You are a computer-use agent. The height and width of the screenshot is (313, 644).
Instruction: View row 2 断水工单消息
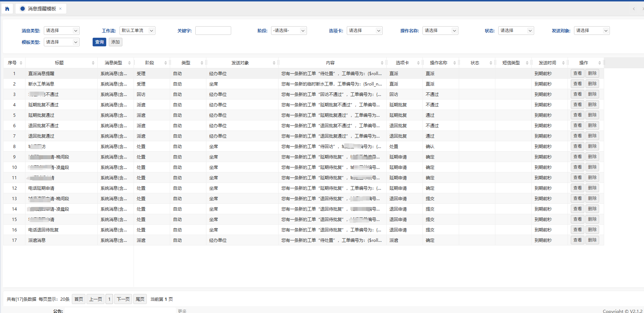click(x=577, y=84)
